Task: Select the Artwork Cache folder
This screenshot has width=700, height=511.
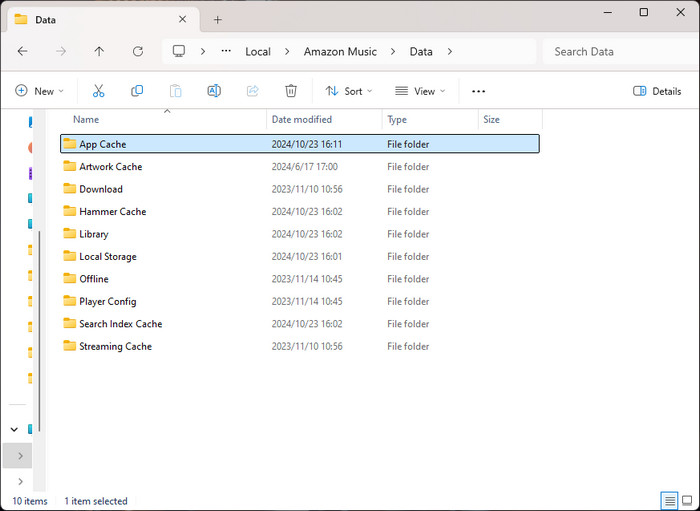Action: pos(300,166)
